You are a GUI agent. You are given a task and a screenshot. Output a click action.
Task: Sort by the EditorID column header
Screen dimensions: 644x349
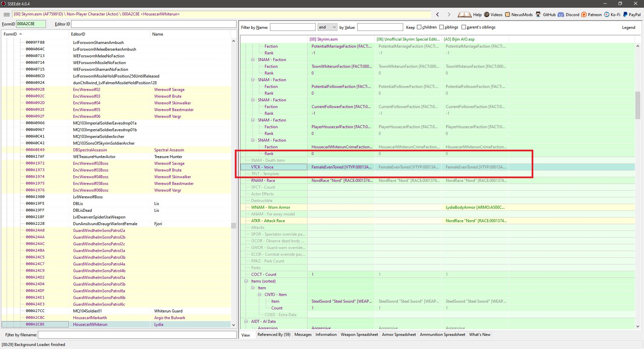(x=109, y=34)
